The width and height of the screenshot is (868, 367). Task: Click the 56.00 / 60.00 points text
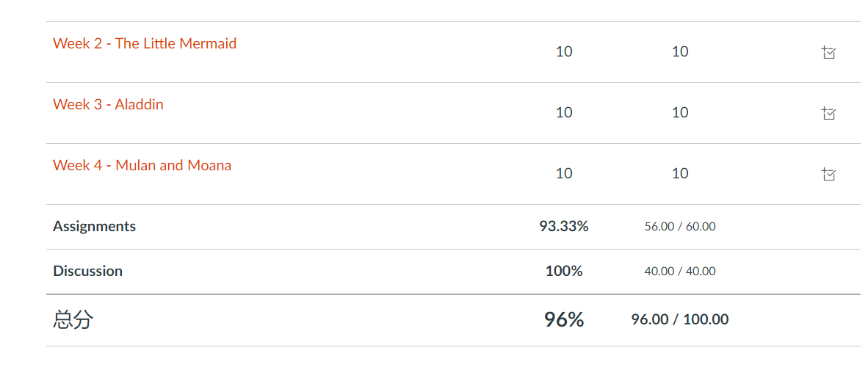[680, 227]
